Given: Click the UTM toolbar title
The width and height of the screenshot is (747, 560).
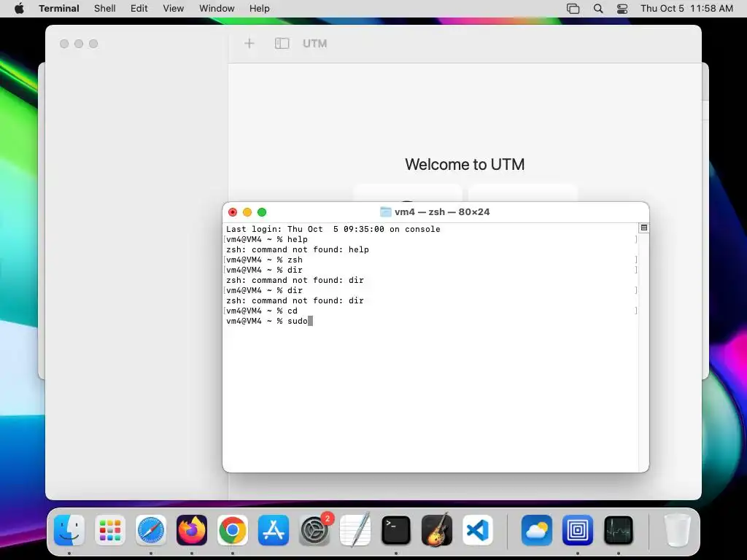Looking at the screenshot, I should tap(315, 43).
